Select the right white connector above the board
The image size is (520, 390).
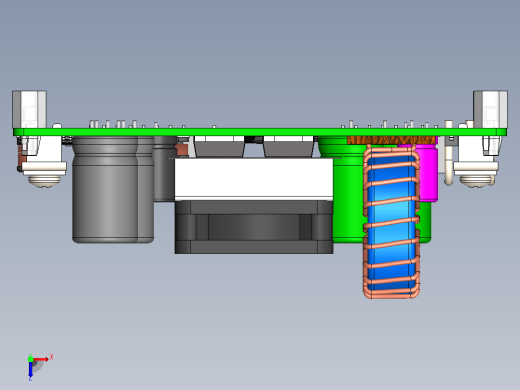tap(490, 109)
